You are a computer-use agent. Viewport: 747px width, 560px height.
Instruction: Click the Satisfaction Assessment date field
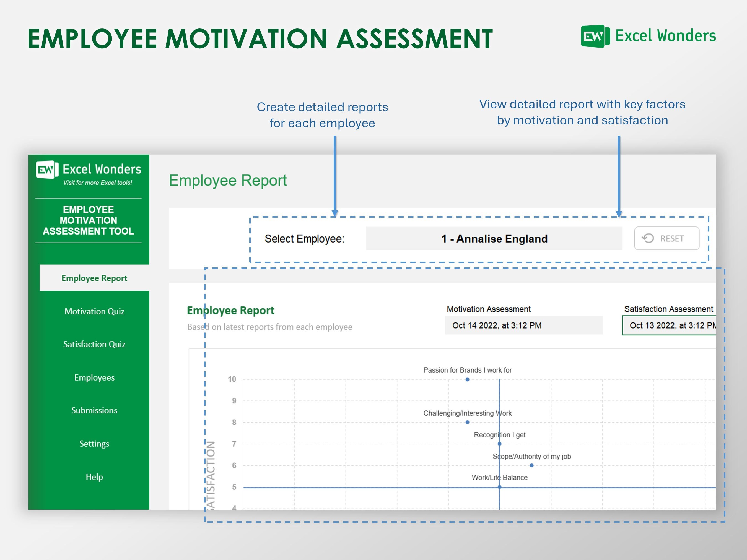[673, 325]
